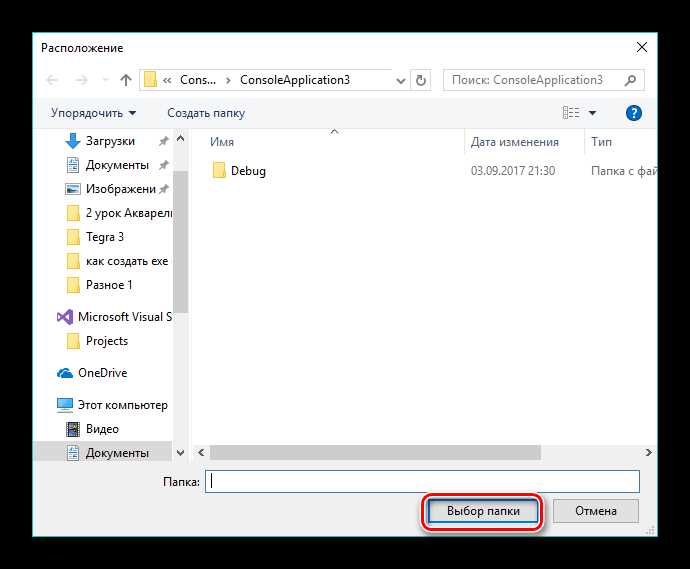Refresh the current folder view

tap(421, 80)
